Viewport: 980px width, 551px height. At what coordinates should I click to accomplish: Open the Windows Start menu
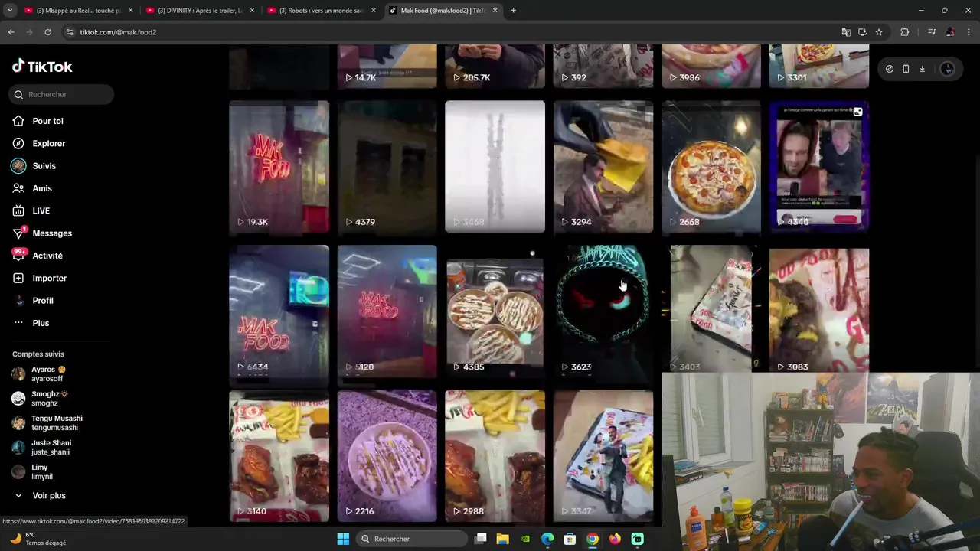[343, 539]
